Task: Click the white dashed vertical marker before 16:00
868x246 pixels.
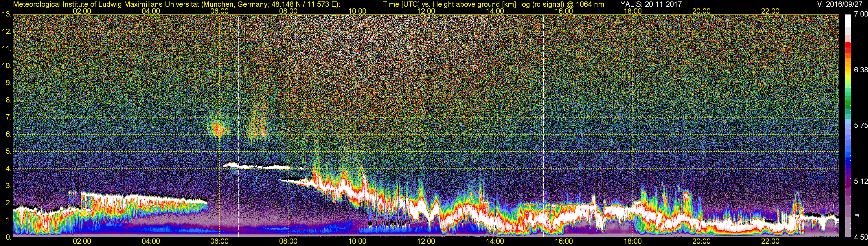Action: pyautogui.click(x=543, y=126)
